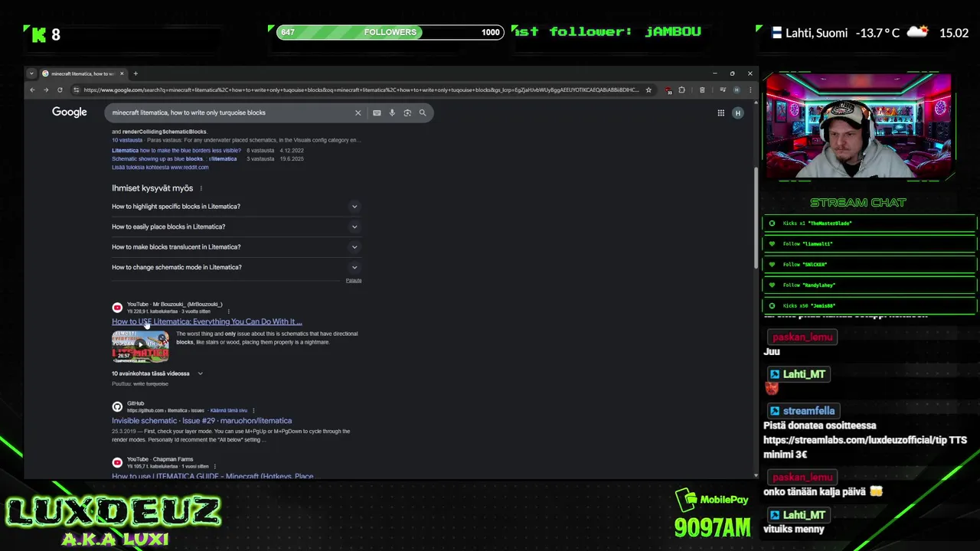The image size is (980, 551).
Task: Click the MobilePay logo in overlay
Action: click(712, 500)
